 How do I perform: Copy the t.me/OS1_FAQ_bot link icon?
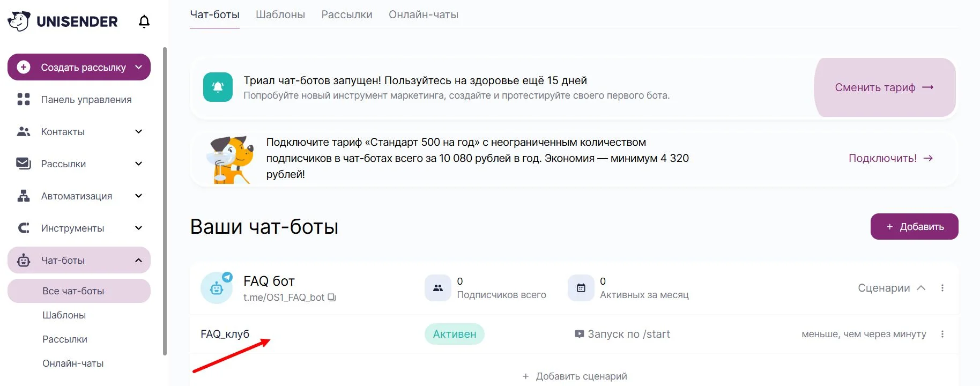tap(332, 298)
